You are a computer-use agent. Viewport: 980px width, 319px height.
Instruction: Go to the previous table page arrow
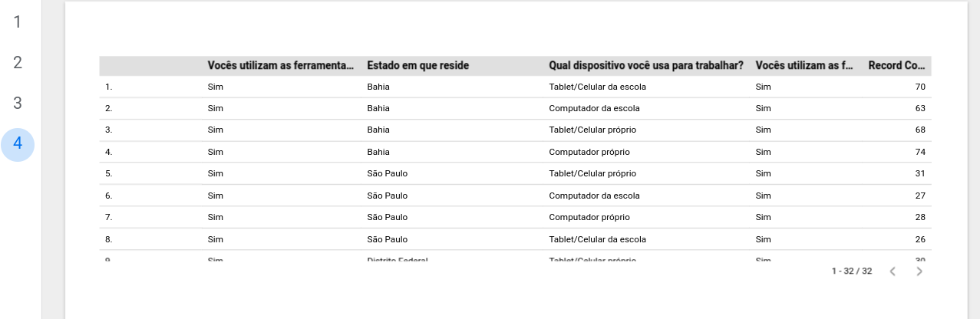click(892, 271)
